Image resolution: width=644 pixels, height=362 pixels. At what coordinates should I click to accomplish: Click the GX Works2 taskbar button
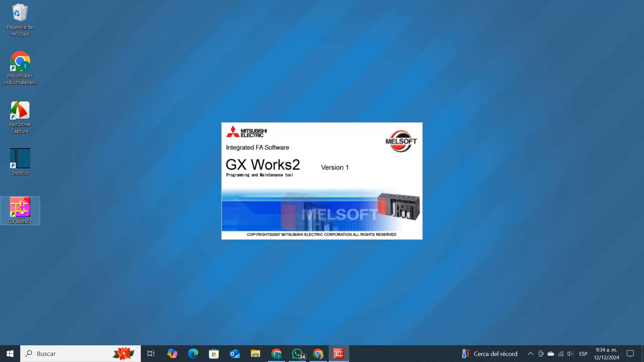pos(339,354)
